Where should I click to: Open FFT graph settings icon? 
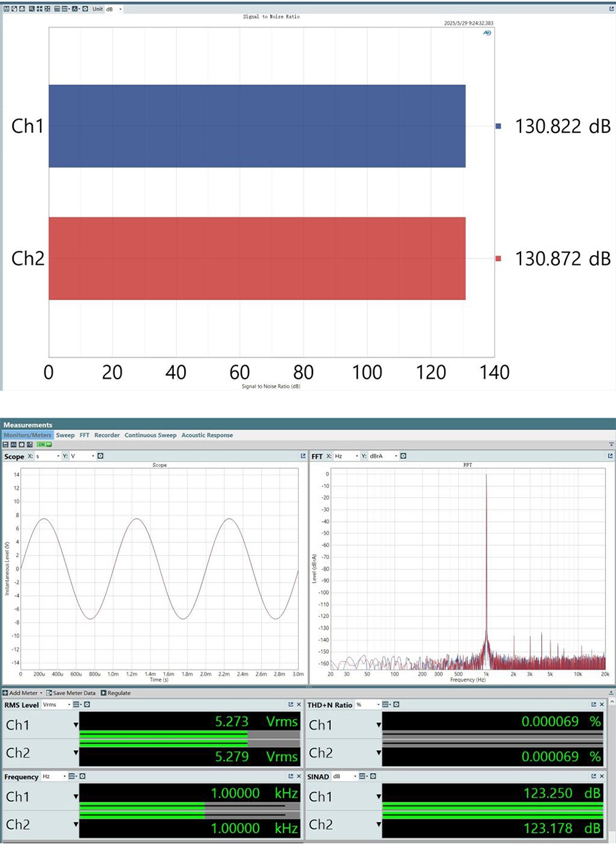coord(403,456)
